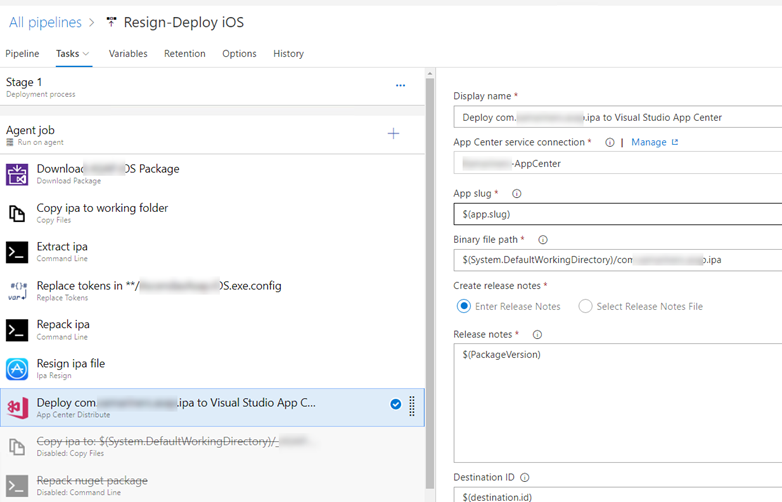Click the App slug input field

click(617, 214)
